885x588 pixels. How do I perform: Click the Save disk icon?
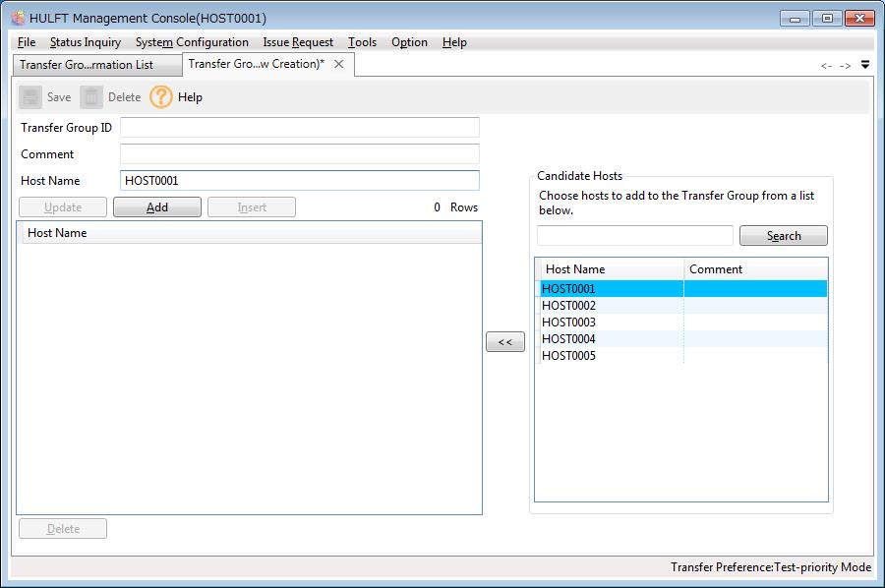[30, 97]
